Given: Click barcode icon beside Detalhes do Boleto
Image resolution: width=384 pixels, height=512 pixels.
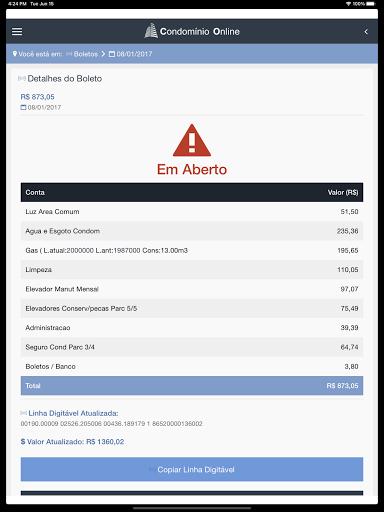Looking at the screenshot, I should [22, 79].
